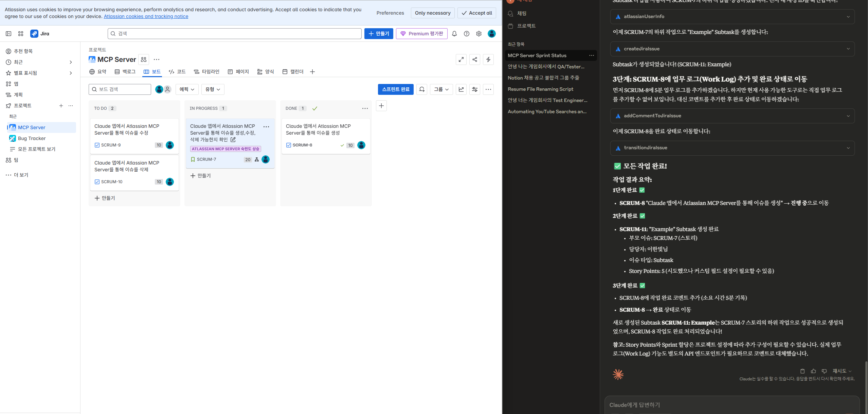Click the Claude reply input box
Screen dimensions: 868x414
[732, 405]
